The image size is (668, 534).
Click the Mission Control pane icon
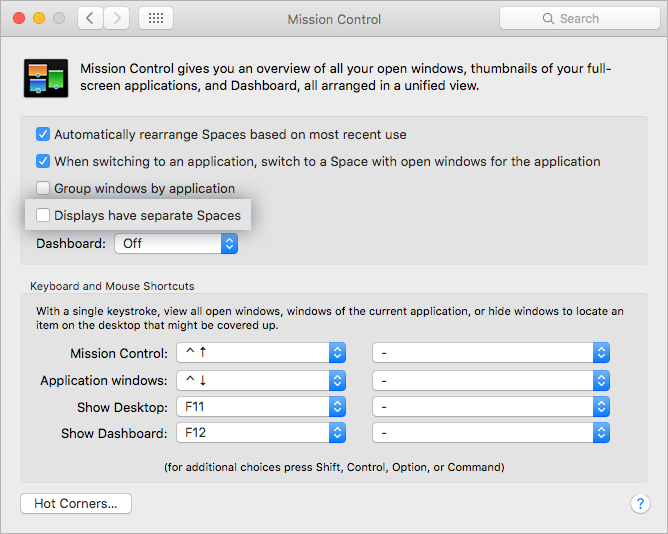click(x=45, y=78)
